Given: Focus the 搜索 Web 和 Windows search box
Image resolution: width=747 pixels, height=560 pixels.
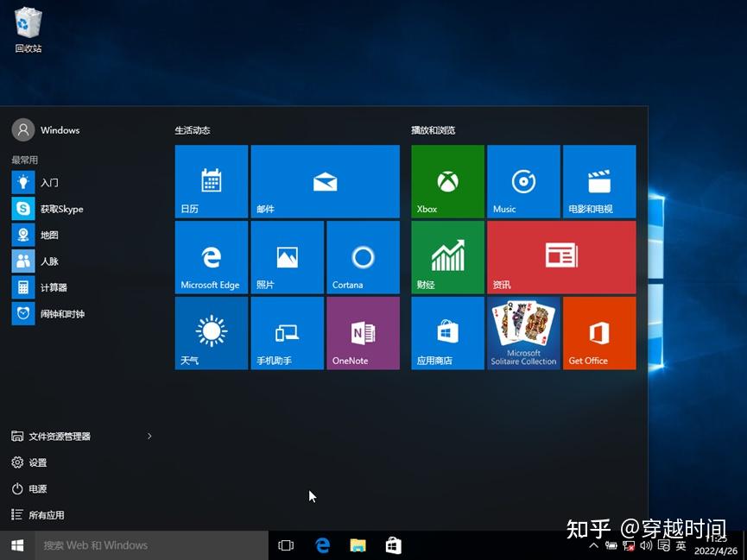Looking at the screenshot, I should (x=151, y=545).
